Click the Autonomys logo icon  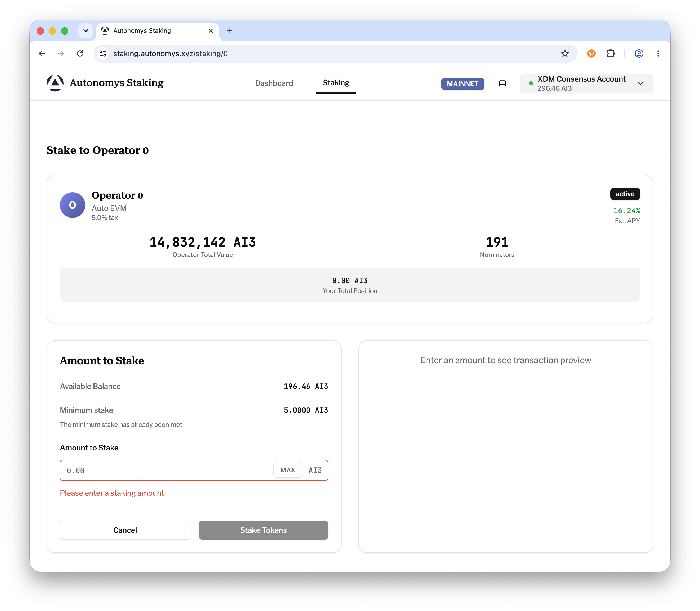pos(55,83)
